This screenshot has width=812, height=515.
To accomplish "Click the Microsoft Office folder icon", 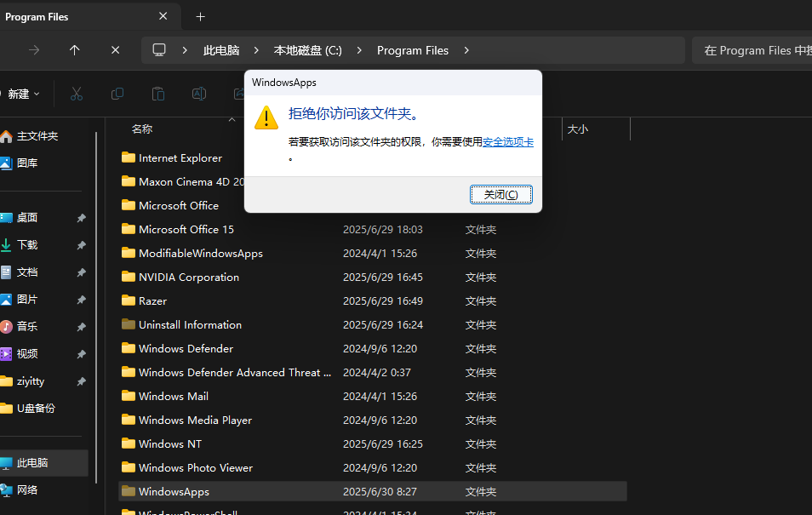I will tap(129, 205).
